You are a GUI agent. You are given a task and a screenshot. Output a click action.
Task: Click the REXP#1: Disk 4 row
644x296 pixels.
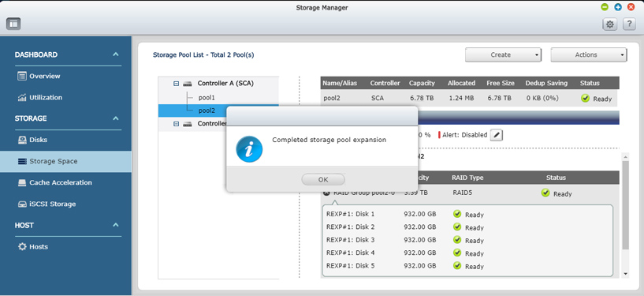tap(467, 253)
